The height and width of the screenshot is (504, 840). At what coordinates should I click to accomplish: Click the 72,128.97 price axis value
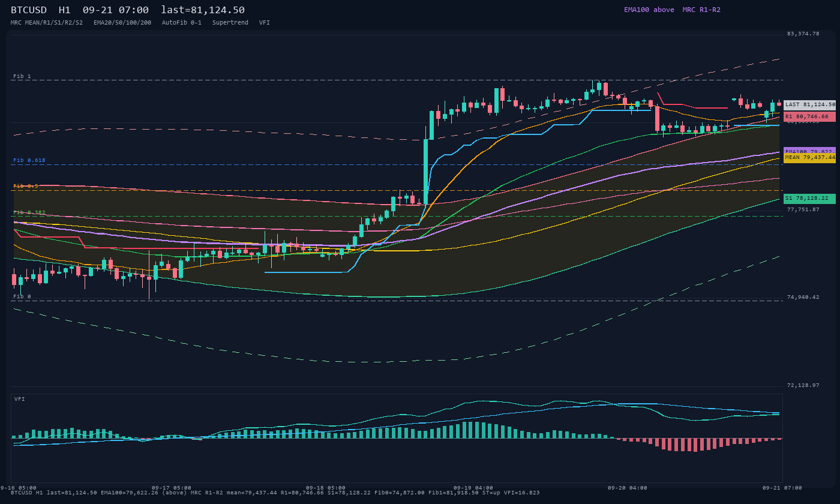[803, 385]
